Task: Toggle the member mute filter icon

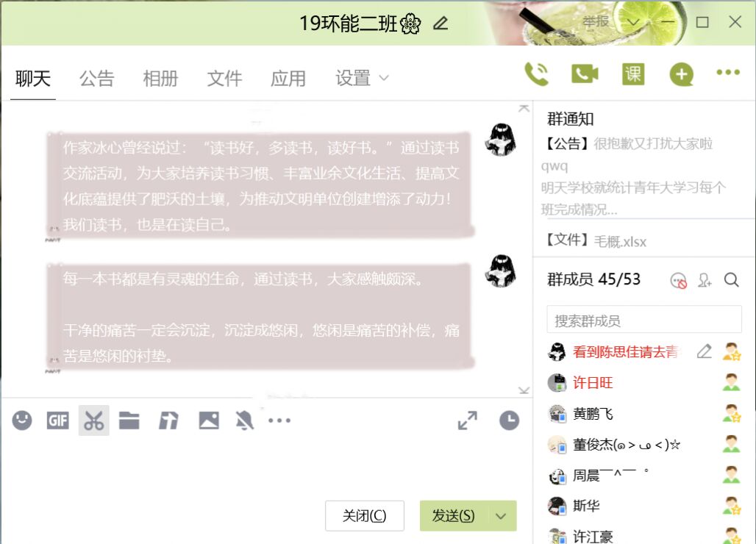Action: [x=678, y=280]
